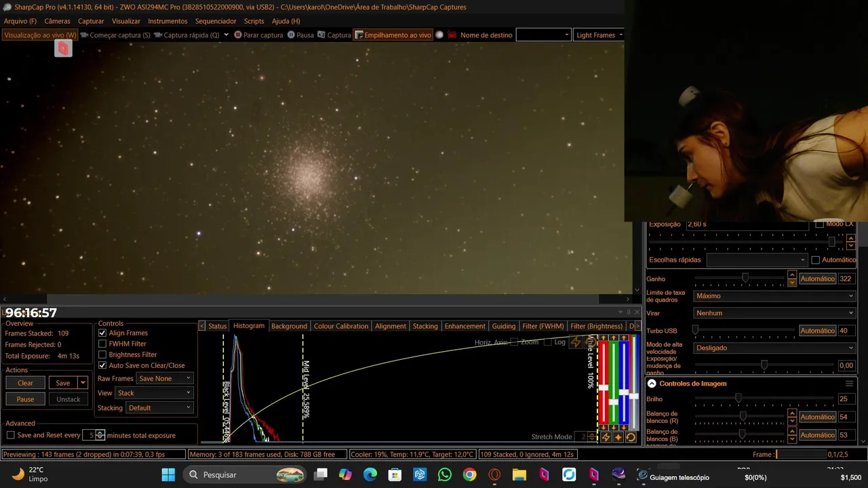Switch to the Background tab

[x=289, y=326]
